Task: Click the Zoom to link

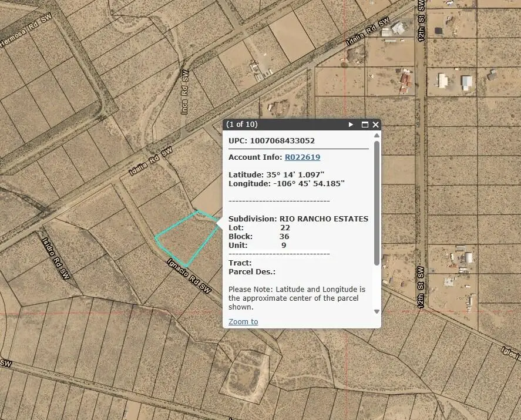Action: (x=243, y=321)
